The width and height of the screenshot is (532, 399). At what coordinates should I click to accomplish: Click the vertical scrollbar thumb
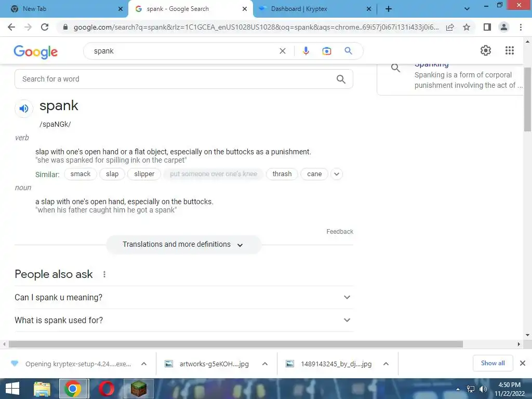coord(527,99)
